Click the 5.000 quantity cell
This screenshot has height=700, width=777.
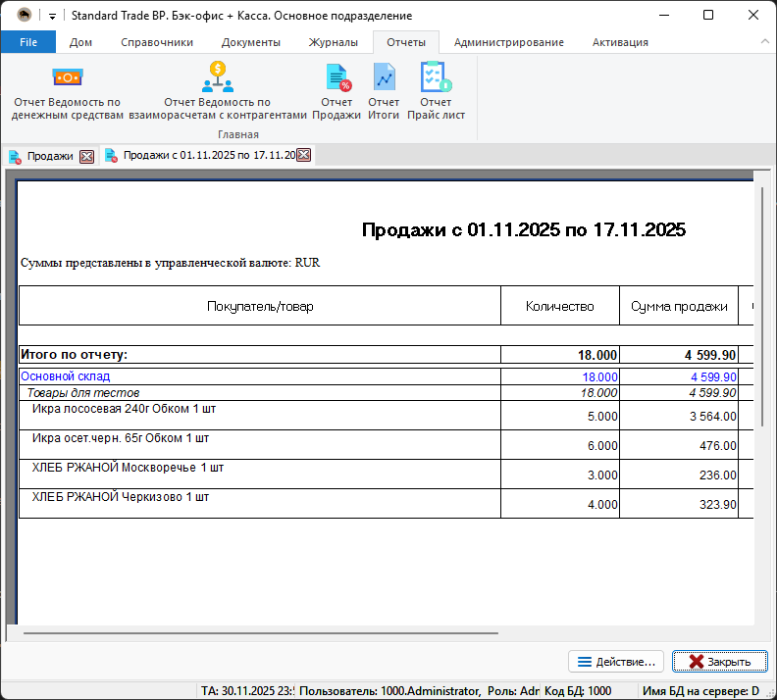pyautogui.click(x=560, y=416)
